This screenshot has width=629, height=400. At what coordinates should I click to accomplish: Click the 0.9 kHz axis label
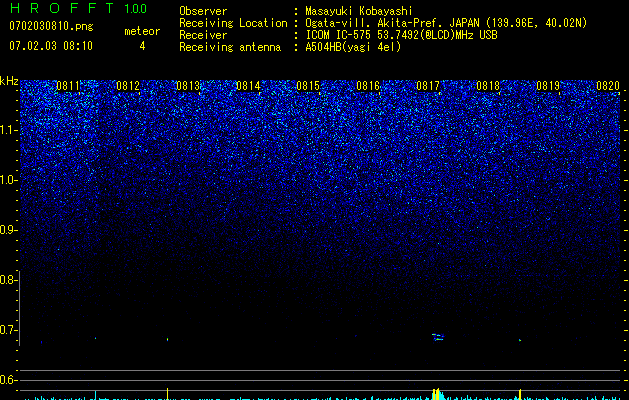coord(8,230)
